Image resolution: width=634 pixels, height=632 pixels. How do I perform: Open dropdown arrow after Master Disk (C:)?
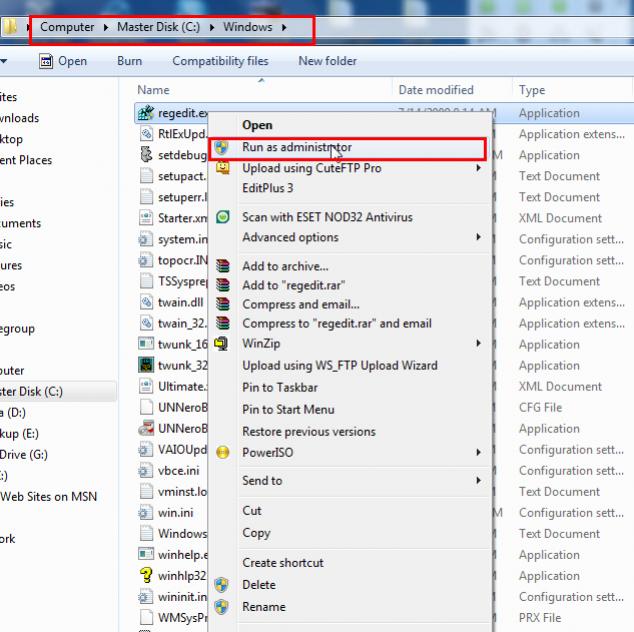click(212, 27)
